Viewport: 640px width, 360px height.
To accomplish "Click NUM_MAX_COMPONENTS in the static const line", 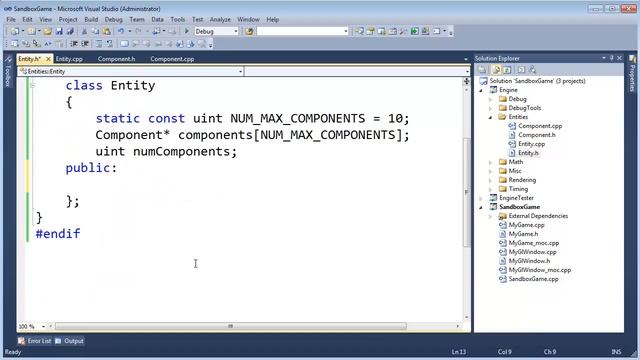I will 298,118.
